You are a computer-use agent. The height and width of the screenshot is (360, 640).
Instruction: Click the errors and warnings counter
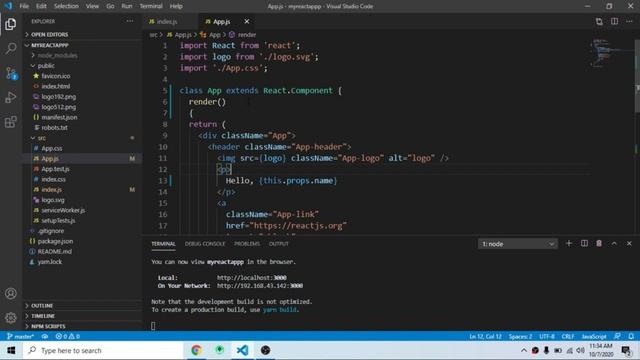[68, 336]
